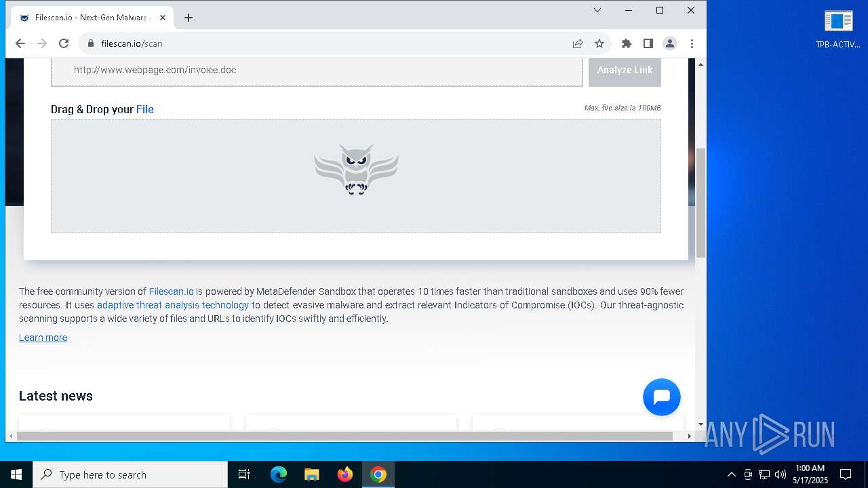Bookmark this tab with star icon

599,43
